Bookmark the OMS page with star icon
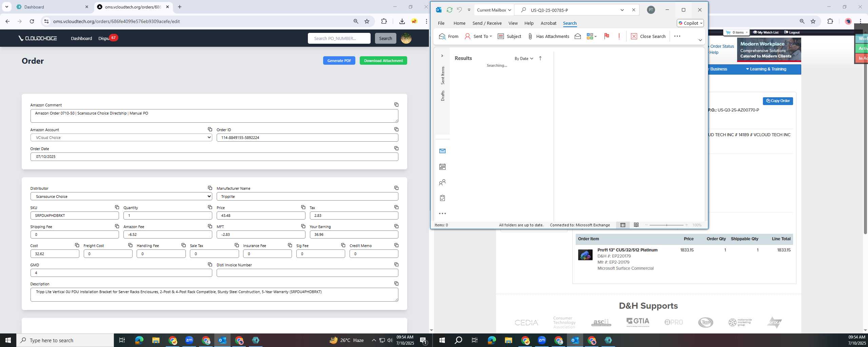Screen dimensions: 868x347 tap(367, 21)
